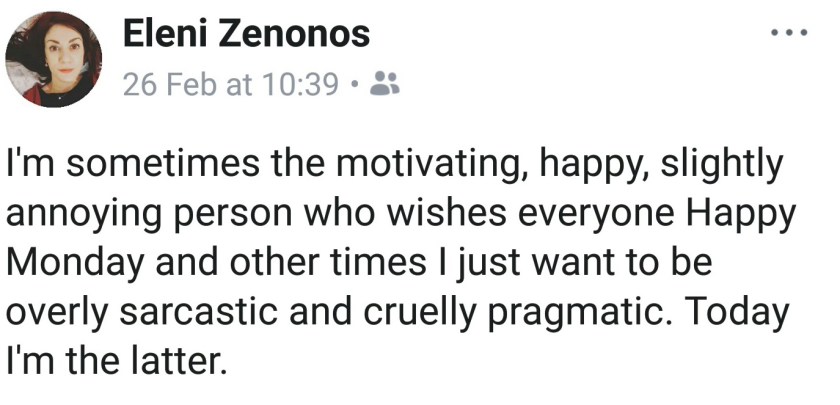Click the "26 Feb at 10:39" timestamp
840x405 pixels.
(231, 86)
